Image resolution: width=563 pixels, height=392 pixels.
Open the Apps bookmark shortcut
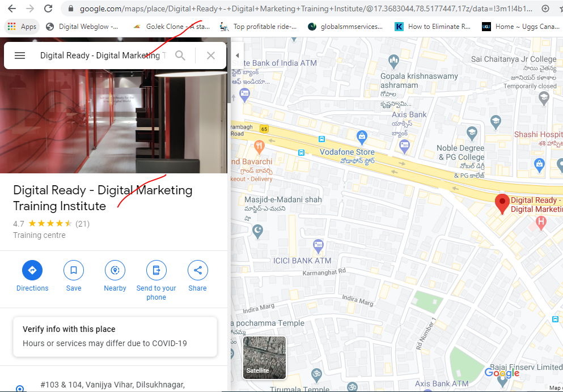pos(22,27)
